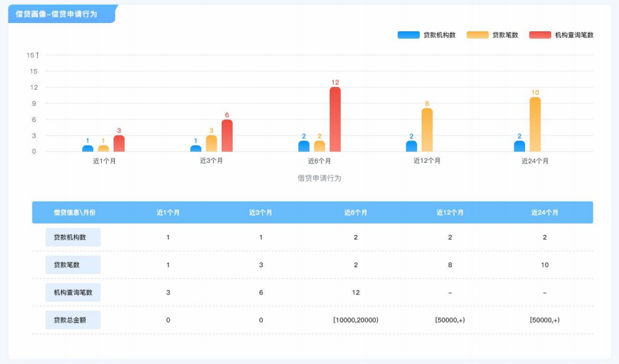Click the orange bar with value 8
This screenshot has height=364, width=619.
(427, 130)
